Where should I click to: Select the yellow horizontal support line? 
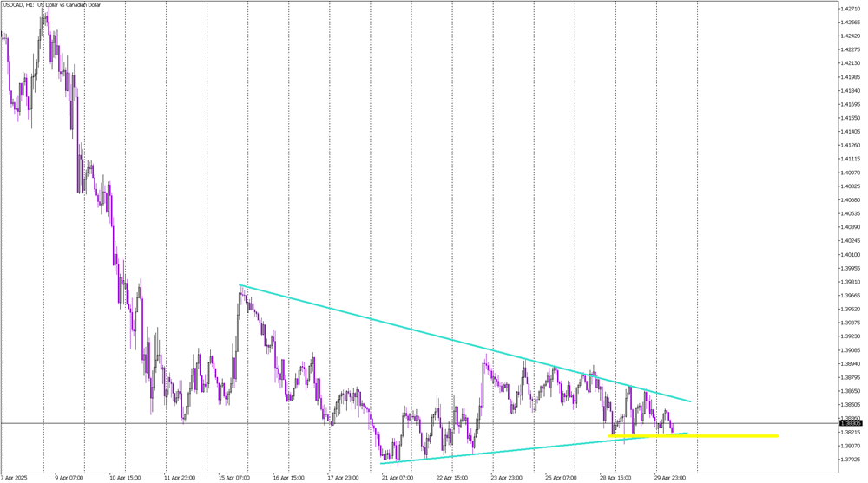(x=693, y=436)
